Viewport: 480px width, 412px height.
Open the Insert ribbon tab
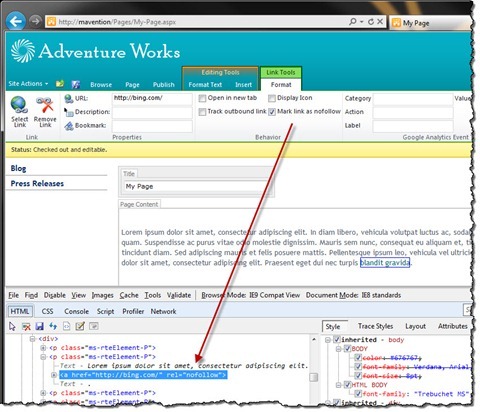point(243,85)
